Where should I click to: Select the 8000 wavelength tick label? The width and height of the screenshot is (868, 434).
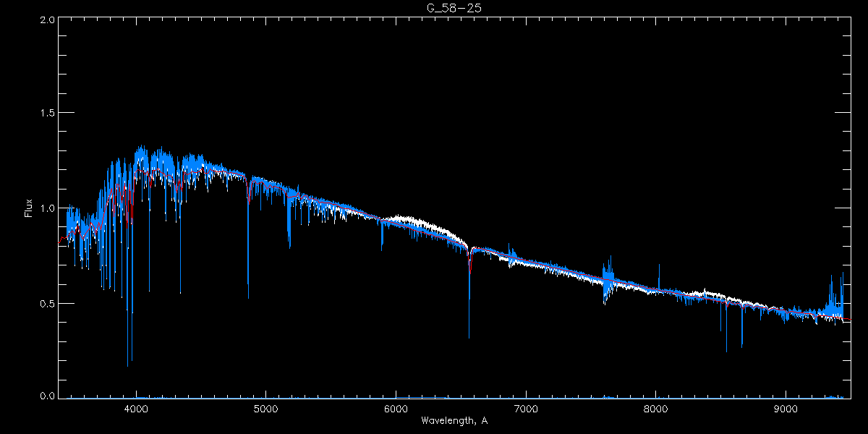coord(656,408)
